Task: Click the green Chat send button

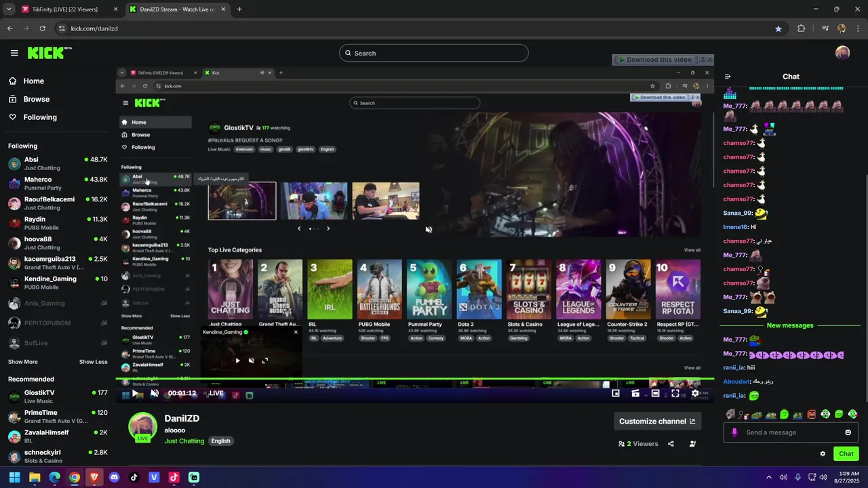Action: (846, 454)
